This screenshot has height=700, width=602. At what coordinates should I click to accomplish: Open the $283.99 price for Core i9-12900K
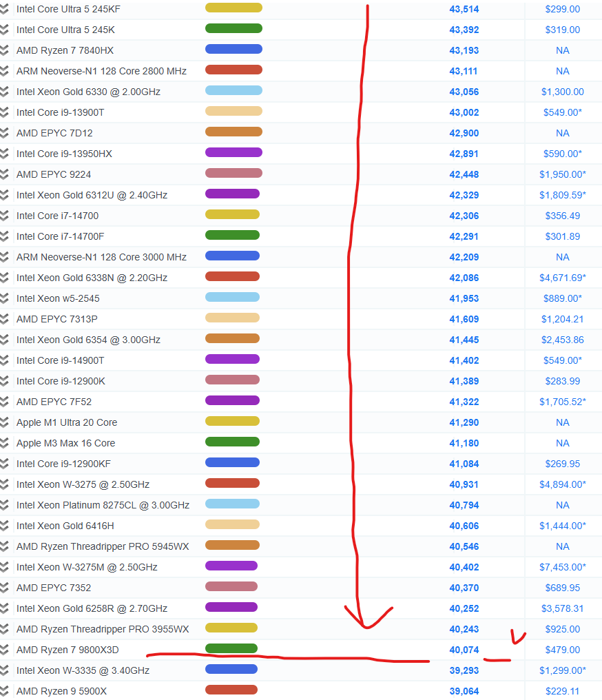tap(563, 381)
